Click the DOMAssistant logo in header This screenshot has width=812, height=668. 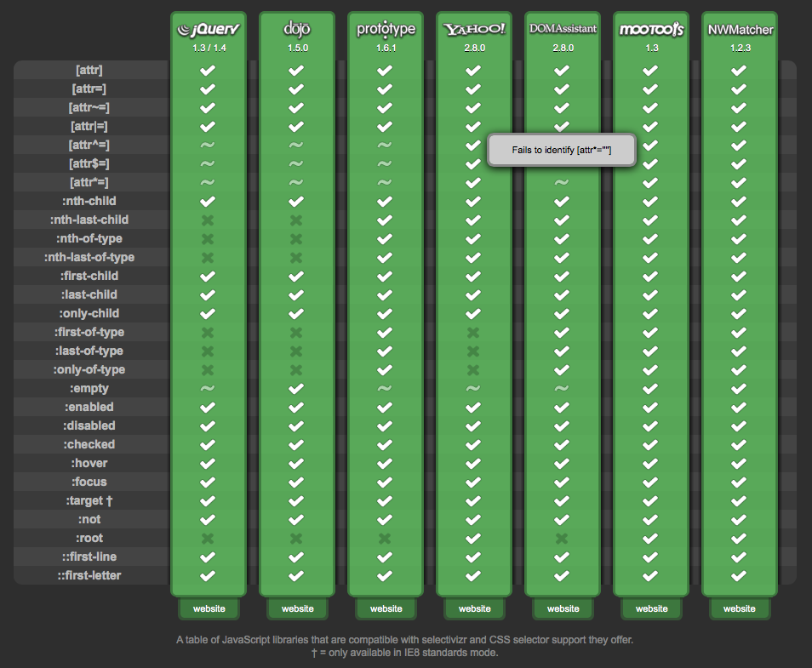coord(563,29)
